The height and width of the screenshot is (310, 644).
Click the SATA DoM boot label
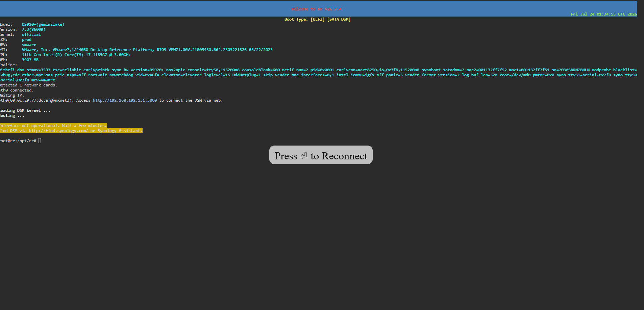click(x=339, y=19)
